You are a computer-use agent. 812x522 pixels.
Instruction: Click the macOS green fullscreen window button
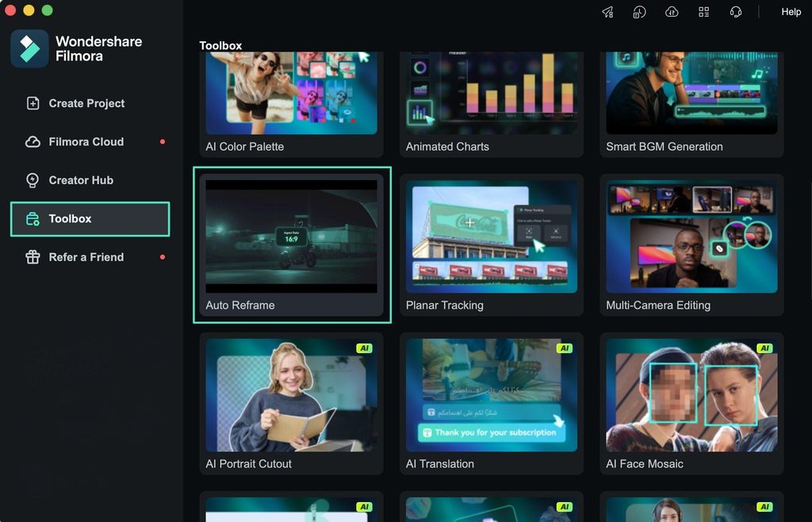[x=47, y=10]
